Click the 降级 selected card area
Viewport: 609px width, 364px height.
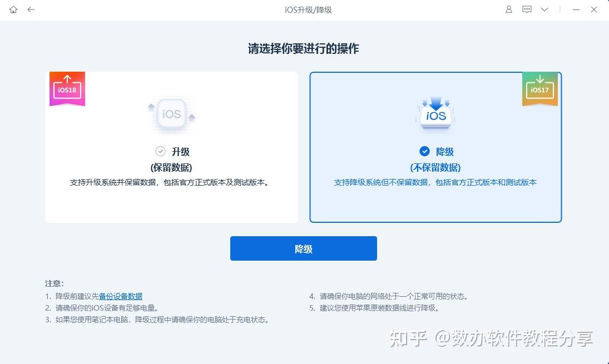435,147
